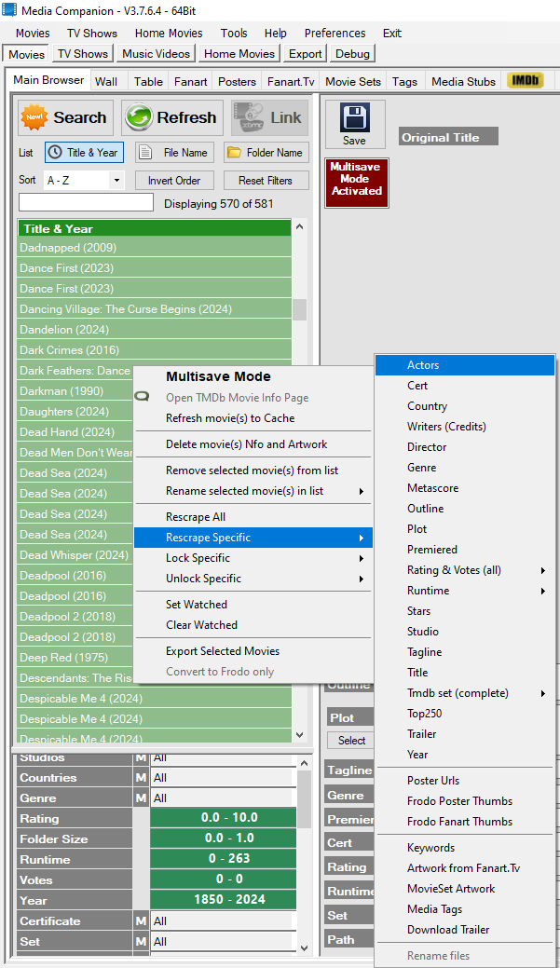Choose Clear Watched from context menu
This screenshot has width=560, height=968.
[253, 625]
